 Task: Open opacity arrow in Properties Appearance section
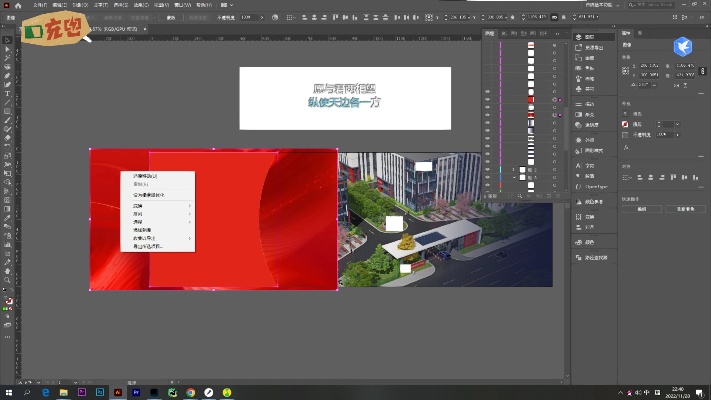click(677, 135)
